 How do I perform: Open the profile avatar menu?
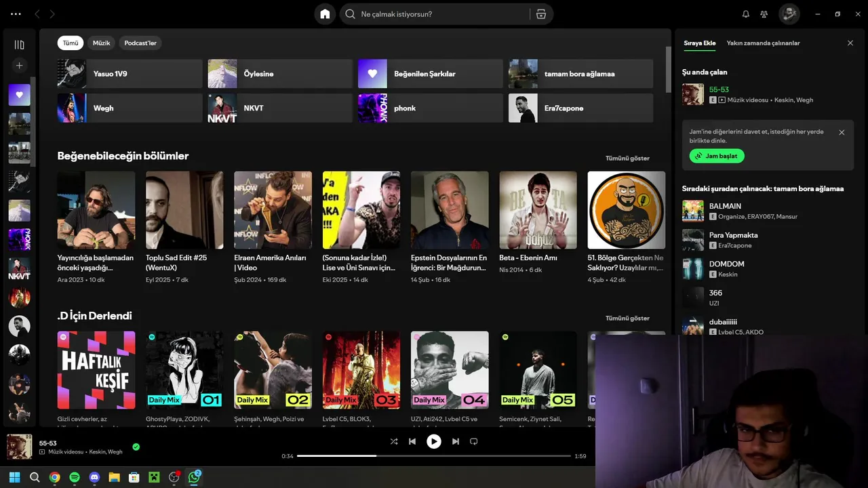[x=789, y=14]
